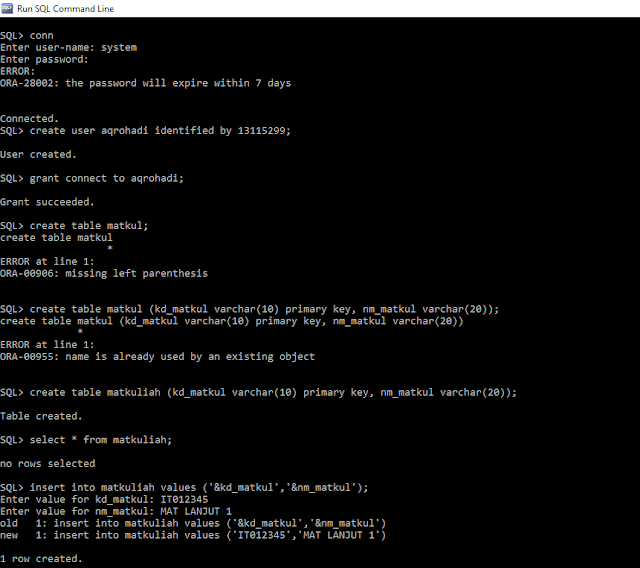
Task: Click the Run SQL Command Line window title
Action: [65, 9]
